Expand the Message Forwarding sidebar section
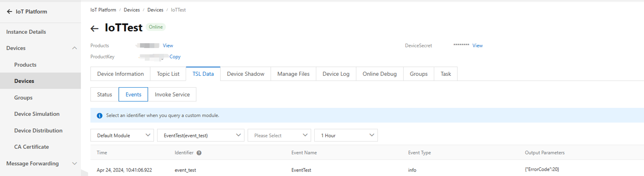This screenshot has width=644, height=176. tap(74, 163)
